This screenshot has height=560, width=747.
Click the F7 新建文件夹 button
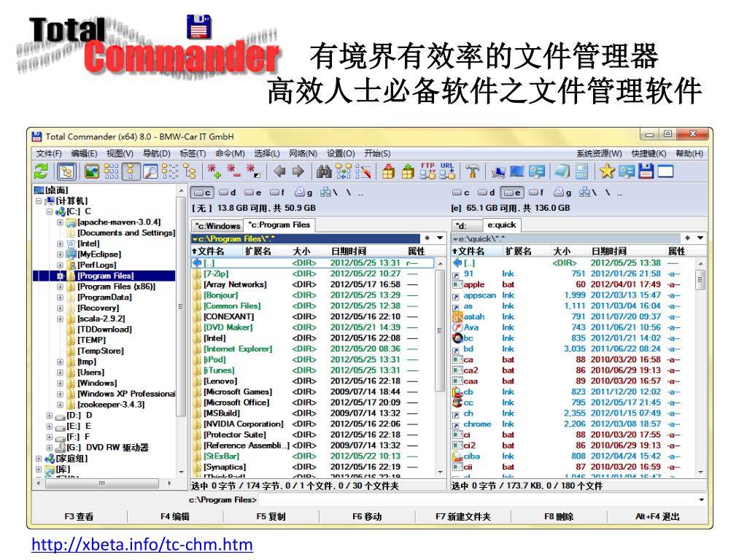point(463,517)
